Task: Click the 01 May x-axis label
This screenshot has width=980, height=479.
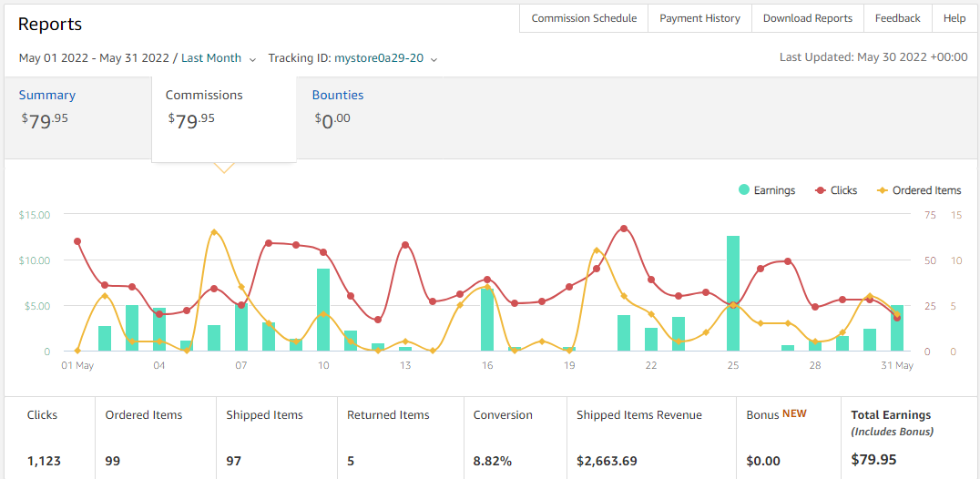Action: pos(77,366)
